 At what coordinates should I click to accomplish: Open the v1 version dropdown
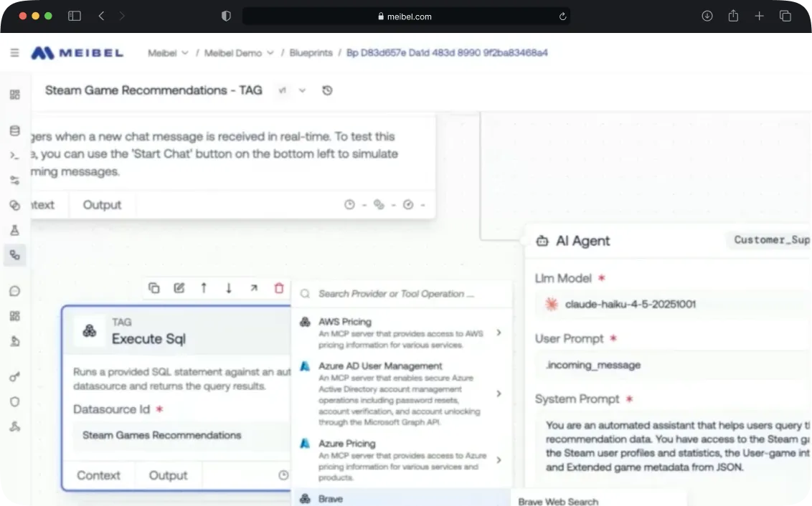[x=301, y=90]
